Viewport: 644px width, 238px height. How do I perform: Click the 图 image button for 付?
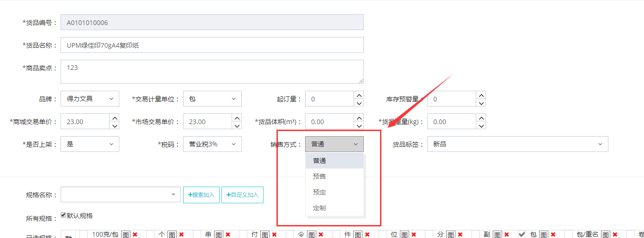[265, 235]
